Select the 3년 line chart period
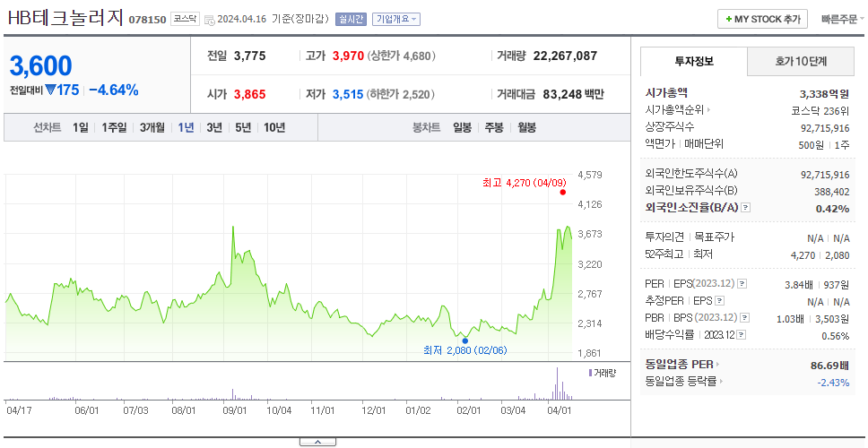Image resolution: width=868 pixels, height=448 pixels. [214, 128]
